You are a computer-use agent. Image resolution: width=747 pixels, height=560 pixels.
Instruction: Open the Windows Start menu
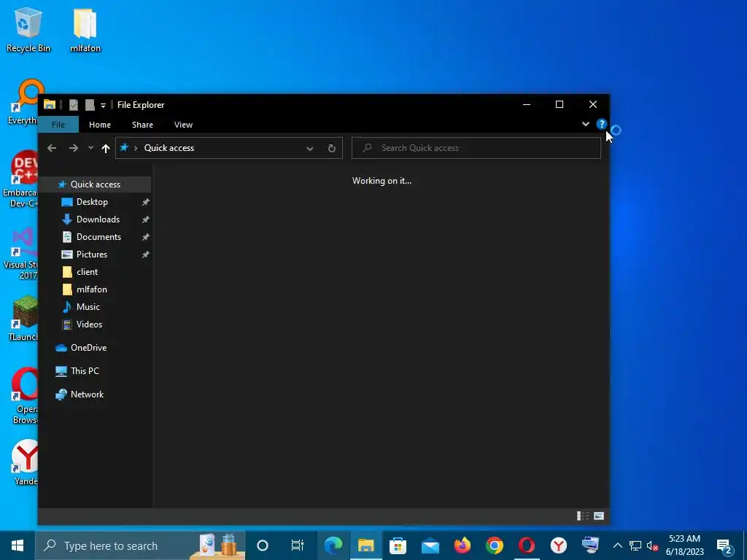(18, 545)
